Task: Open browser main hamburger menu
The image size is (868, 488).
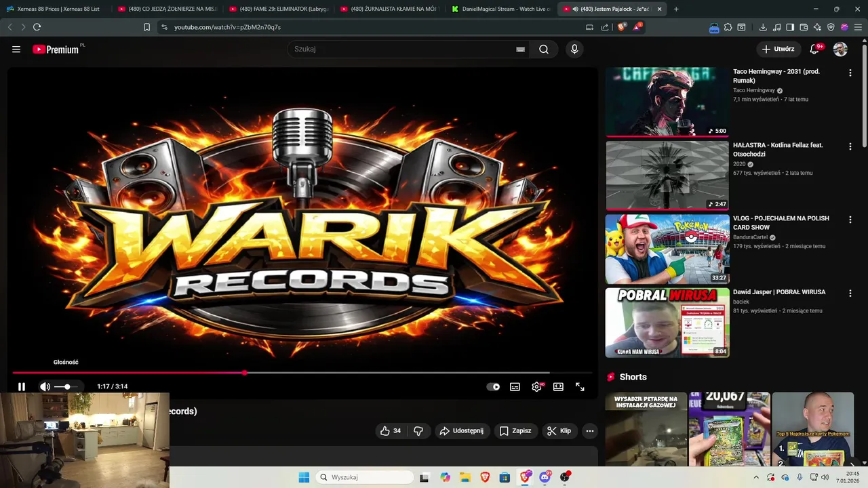Action: [857, 27]
